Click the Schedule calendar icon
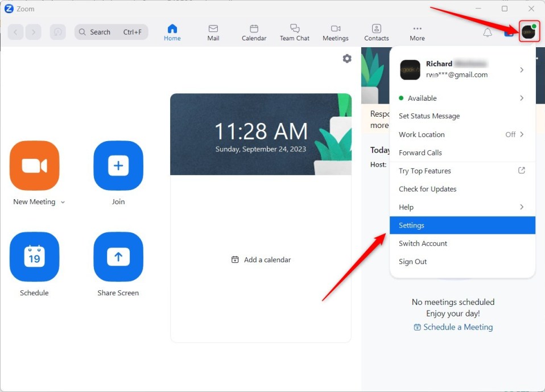 point(34,257)
